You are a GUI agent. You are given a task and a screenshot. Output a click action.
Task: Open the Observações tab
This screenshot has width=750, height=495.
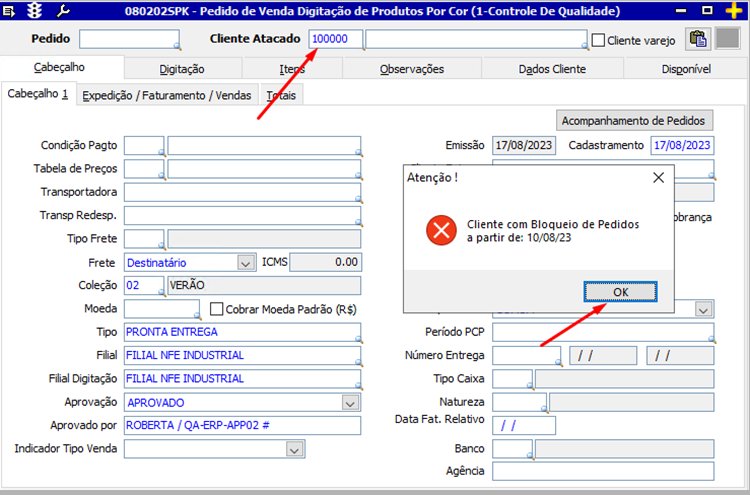(x=412, y=69)
